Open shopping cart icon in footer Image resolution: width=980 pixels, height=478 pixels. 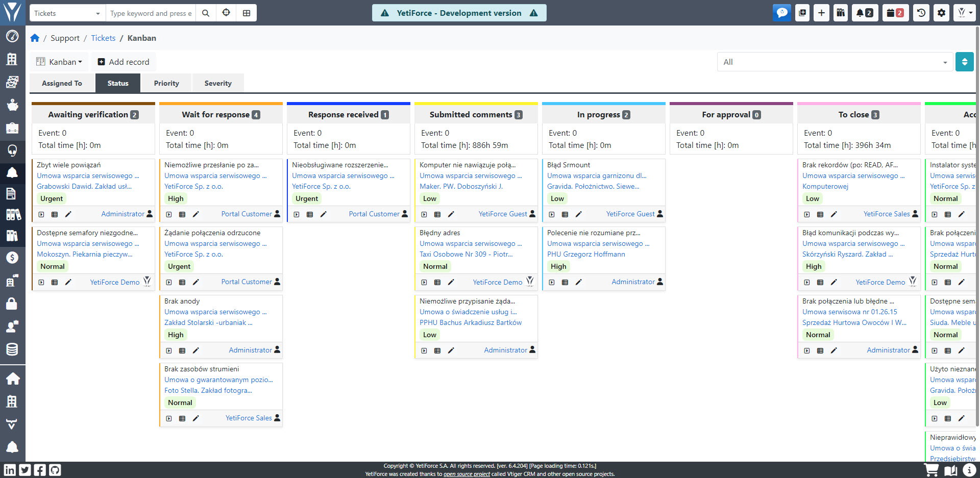tap(932, 470)
